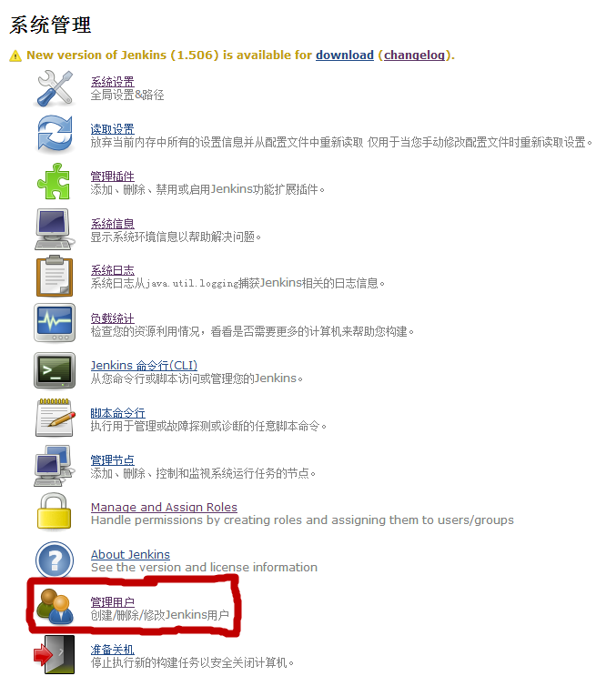Viewport: 616px width, 676px height.
Task: Open the 管理用户 link
Action: pos(112,601)
